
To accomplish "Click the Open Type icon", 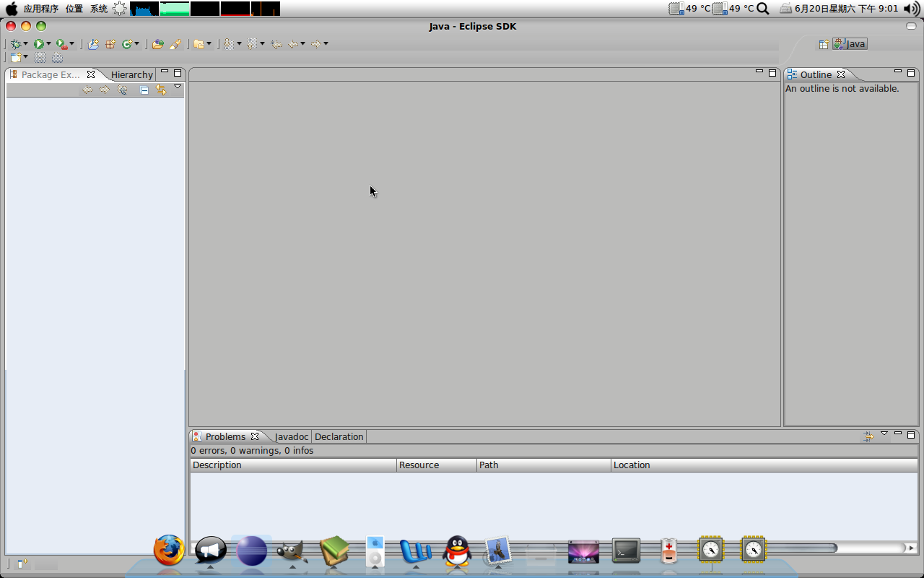I will (x=158, y=44).
